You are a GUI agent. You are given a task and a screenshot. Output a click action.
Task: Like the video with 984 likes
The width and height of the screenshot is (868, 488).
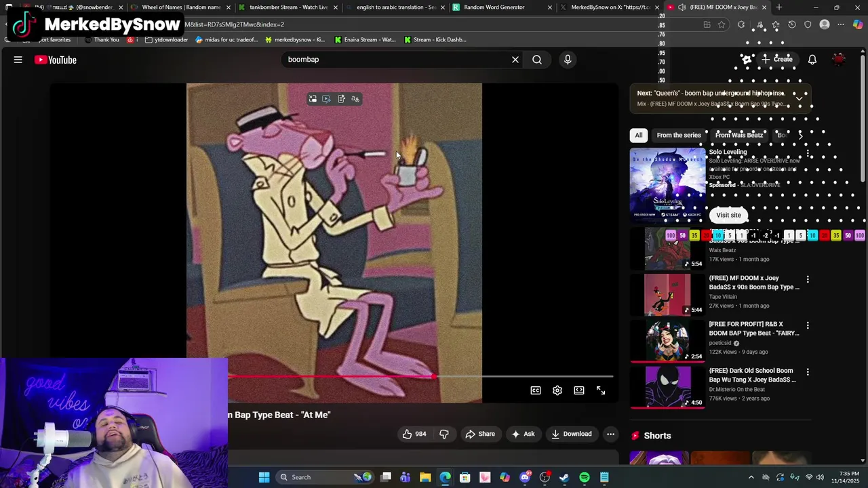pos(414,434)
